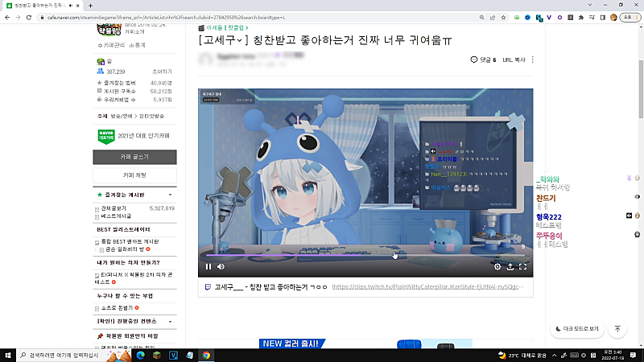This screenshot has width=644, height=362.
Task: Close the current browser tab
Action: (77, 6)
